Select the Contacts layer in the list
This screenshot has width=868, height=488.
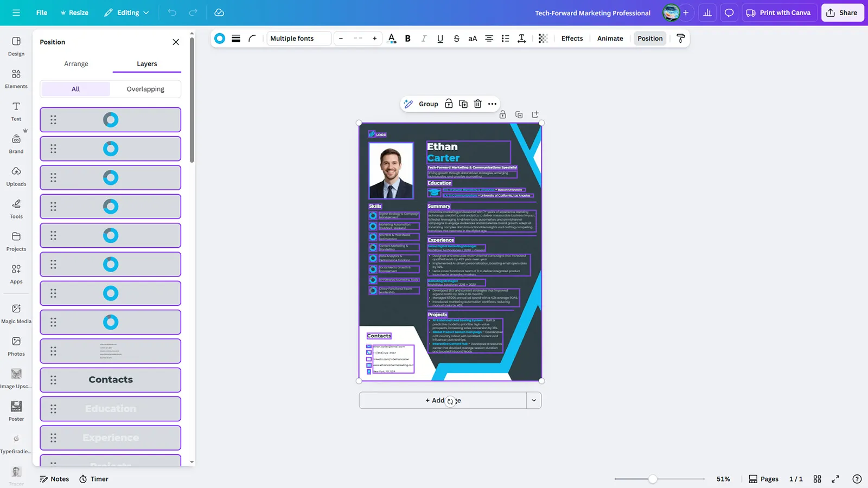coord(111,380)
